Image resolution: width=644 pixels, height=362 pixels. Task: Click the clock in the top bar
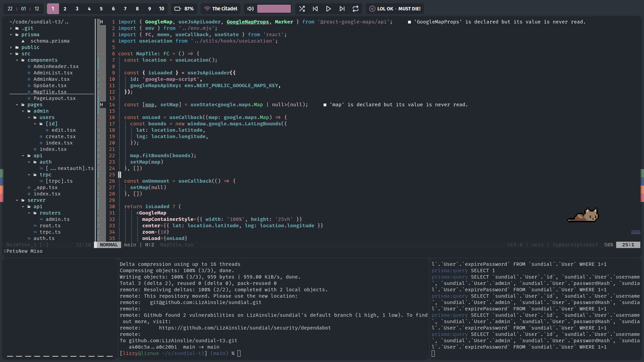[x=23, y=9]
